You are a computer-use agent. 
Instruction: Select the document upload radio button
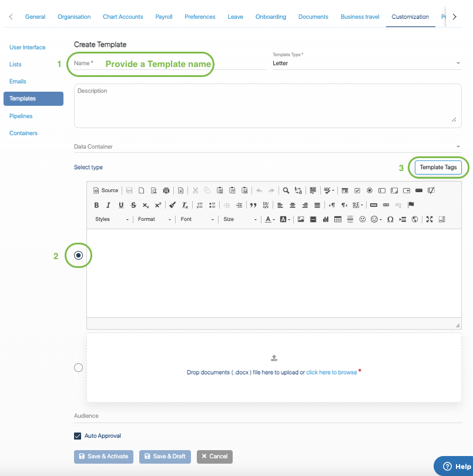pyautogui.click(x=79, y=368)
